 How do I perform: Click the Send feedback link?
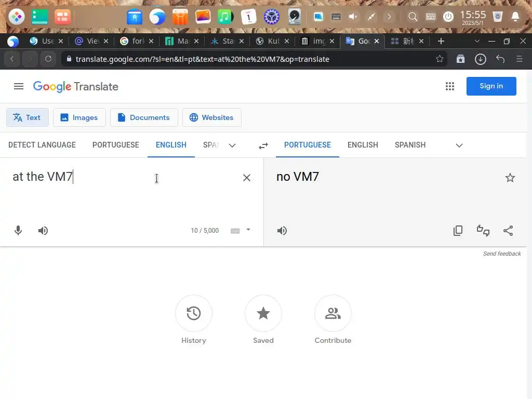pyautogui.click(x=502, y=254)
